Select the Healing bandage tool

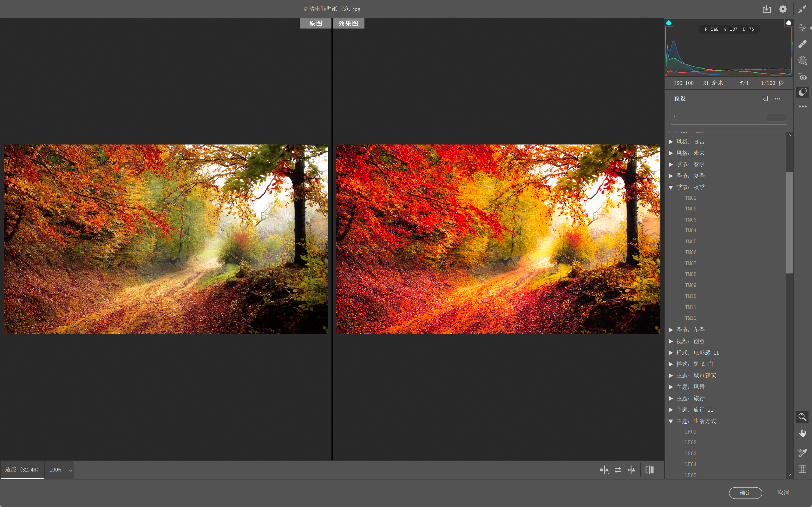pos(802,44)
